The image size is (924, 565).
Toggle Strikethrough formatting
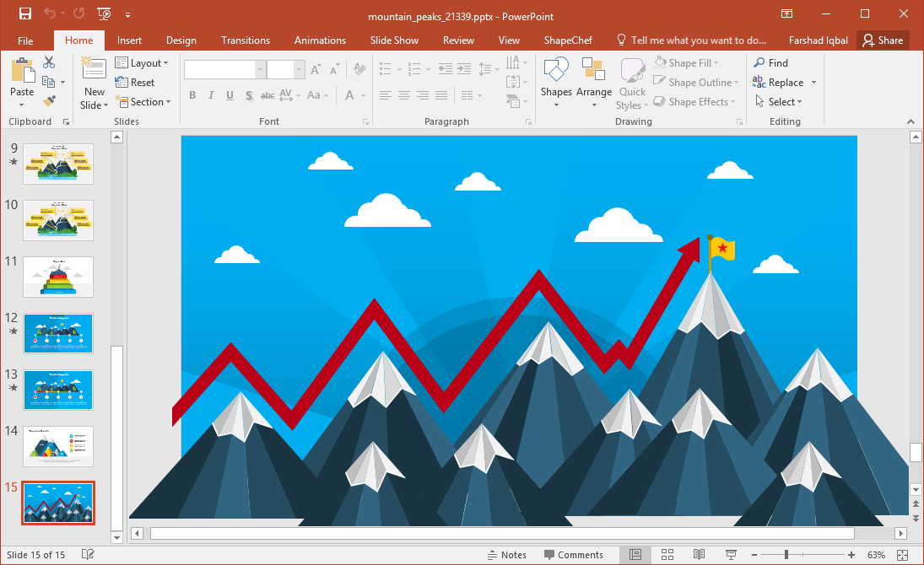coord(267,95)
